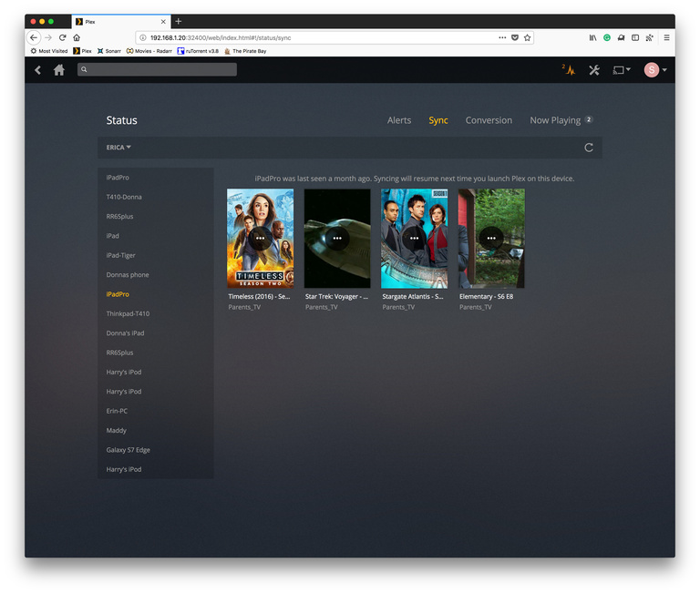Go back using Plex back arrow

point(38,70)
